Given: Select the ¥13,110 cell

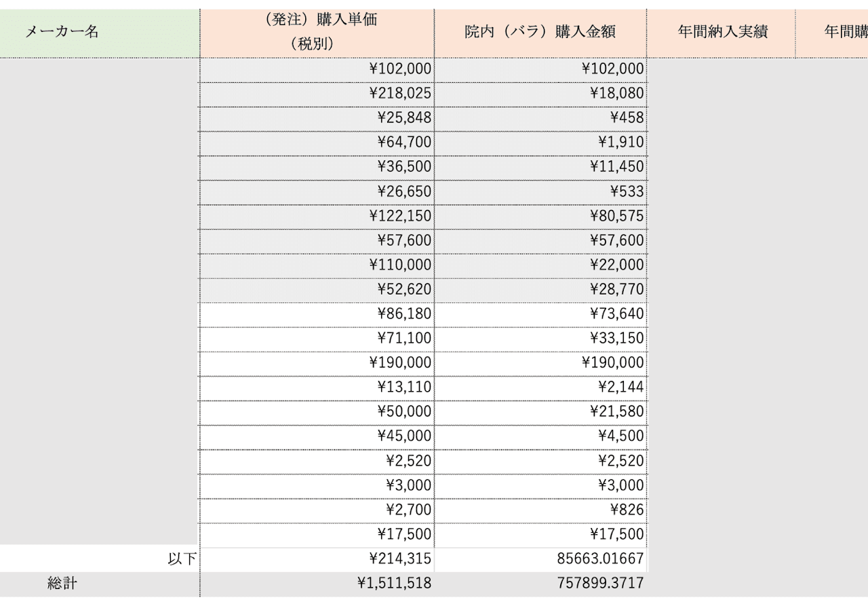Looking at the screenshot, I should click(317, 387).
